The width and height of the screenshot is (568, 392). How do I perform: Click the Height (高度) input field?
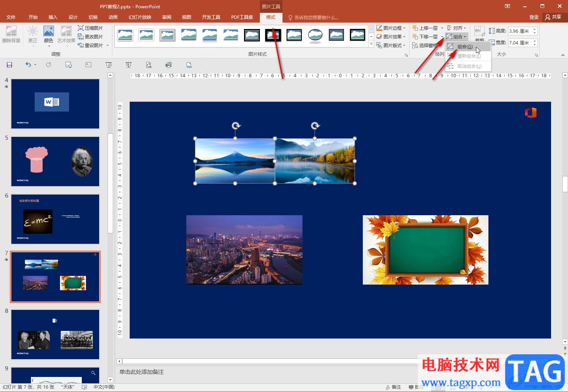tap(520, 31)
